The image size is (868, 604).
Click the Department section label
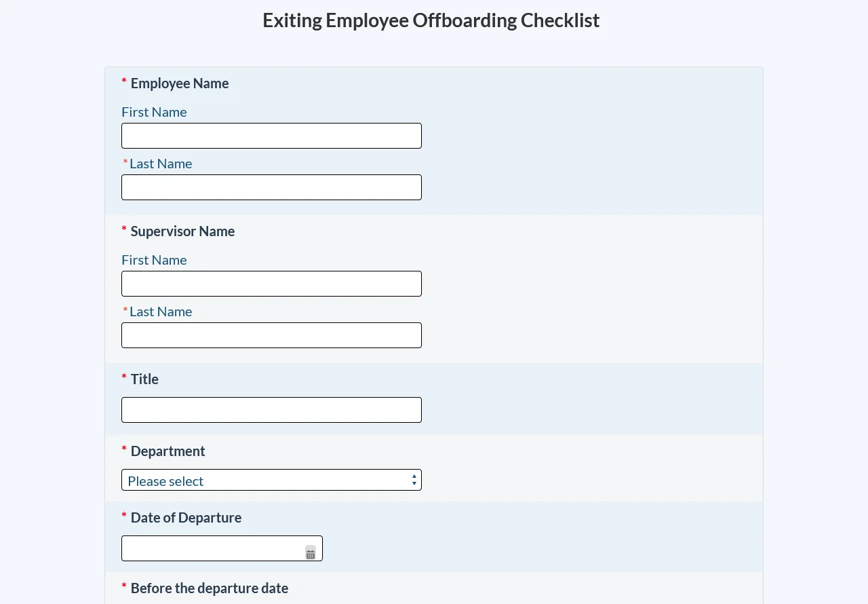(167, 451)
